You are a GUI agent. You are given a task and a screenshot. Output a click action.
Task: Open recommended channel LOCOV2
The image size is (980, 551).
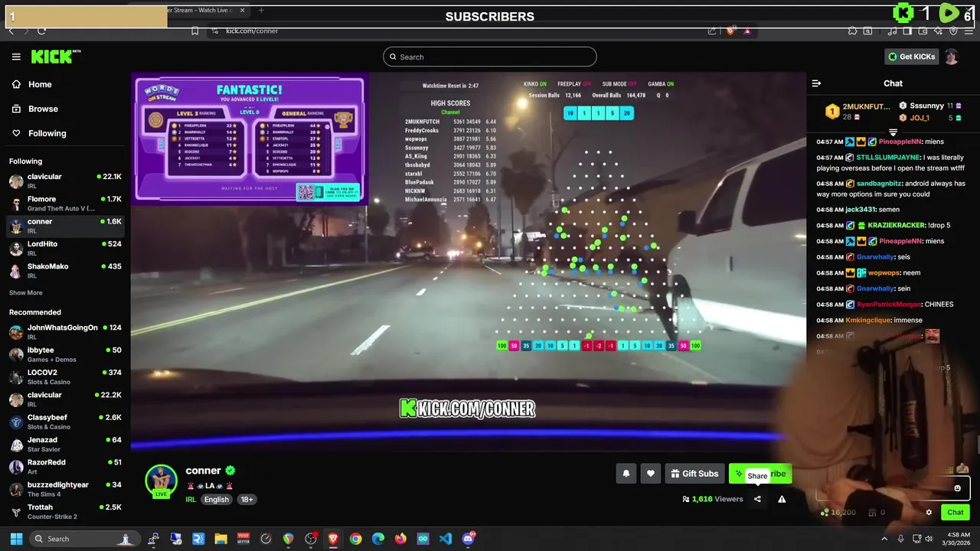click(65, 377)
